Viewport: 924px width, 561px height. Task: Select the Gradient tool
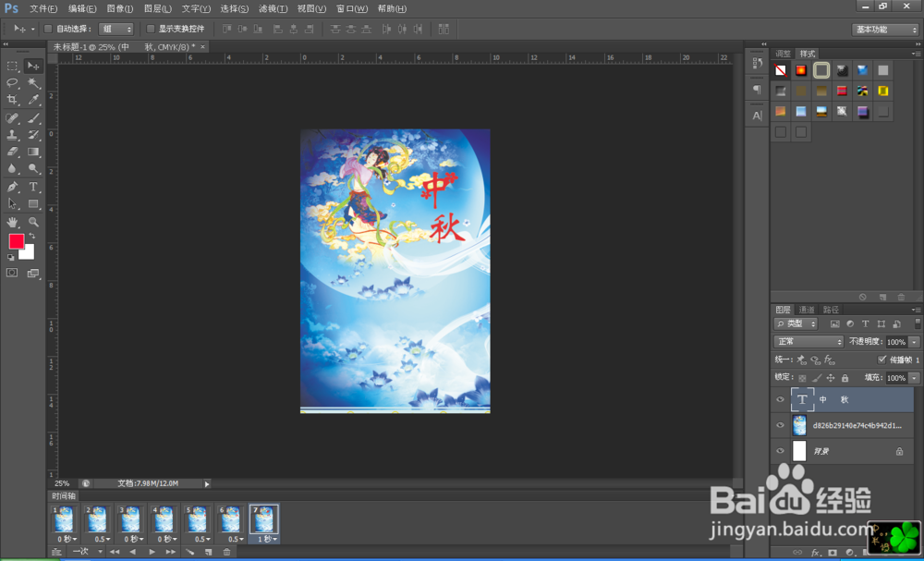(33, 152)
